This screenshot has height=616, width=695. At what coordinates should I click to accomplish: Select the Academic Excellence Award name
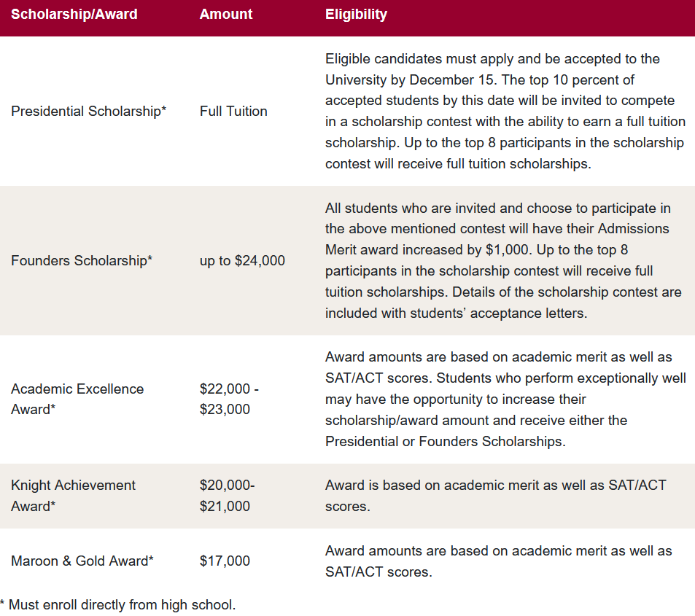(77, 399)
